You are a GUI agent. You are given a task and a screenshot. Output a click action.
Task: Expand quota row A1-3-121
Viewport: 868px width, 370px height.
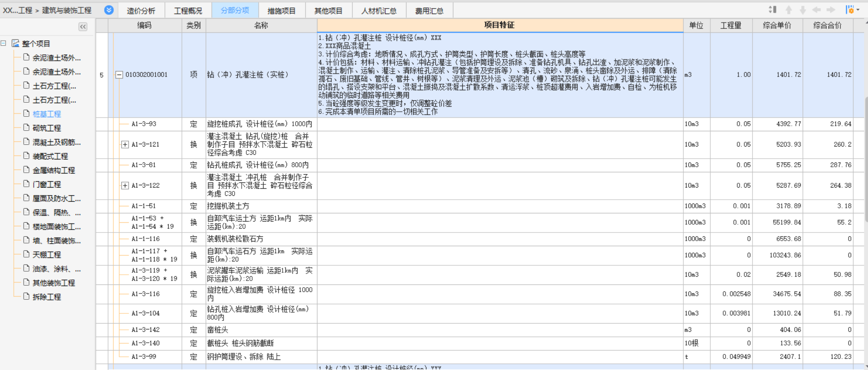click(125, 145)
